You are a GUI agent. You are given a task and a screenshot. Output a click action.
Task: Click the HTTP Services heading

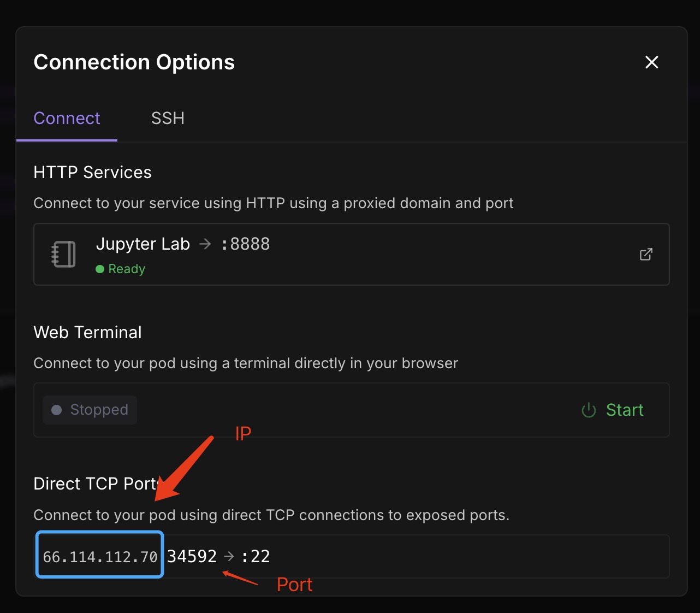click(92, 172)
